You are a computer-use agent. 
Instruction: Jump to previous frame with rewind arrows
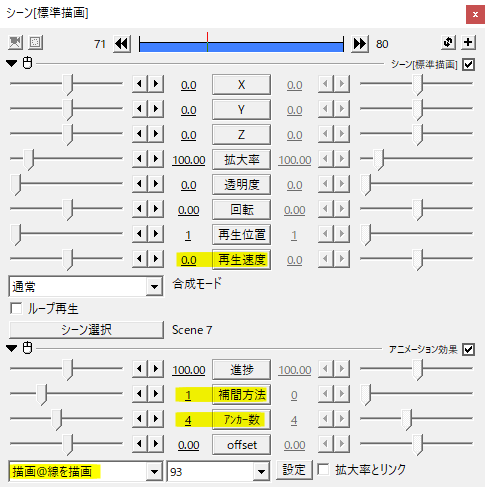[122, 44]
